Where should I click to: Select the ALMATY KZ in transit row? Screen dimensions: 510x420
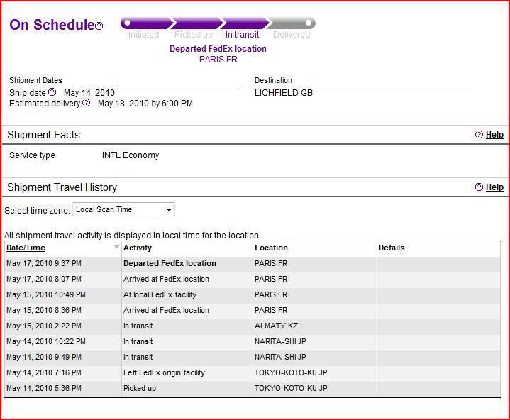click(253, 326)
